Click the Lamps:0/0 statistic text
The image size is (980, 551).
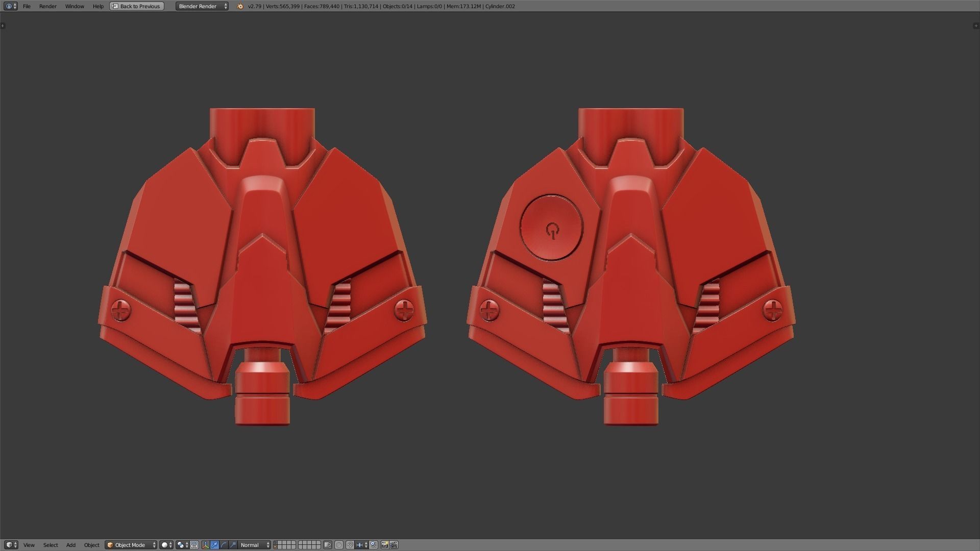(429, 6)
